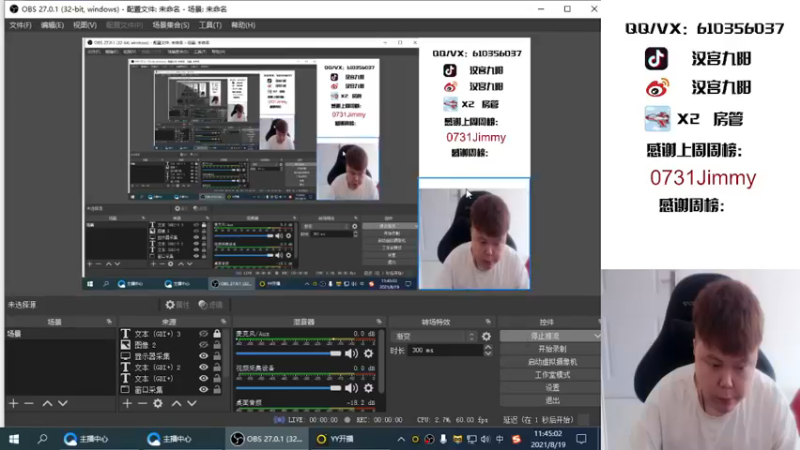The width and height of the screenshot is (800, 450).
Task: Open the 场景集合(S) menu
Action: [171, 25]
